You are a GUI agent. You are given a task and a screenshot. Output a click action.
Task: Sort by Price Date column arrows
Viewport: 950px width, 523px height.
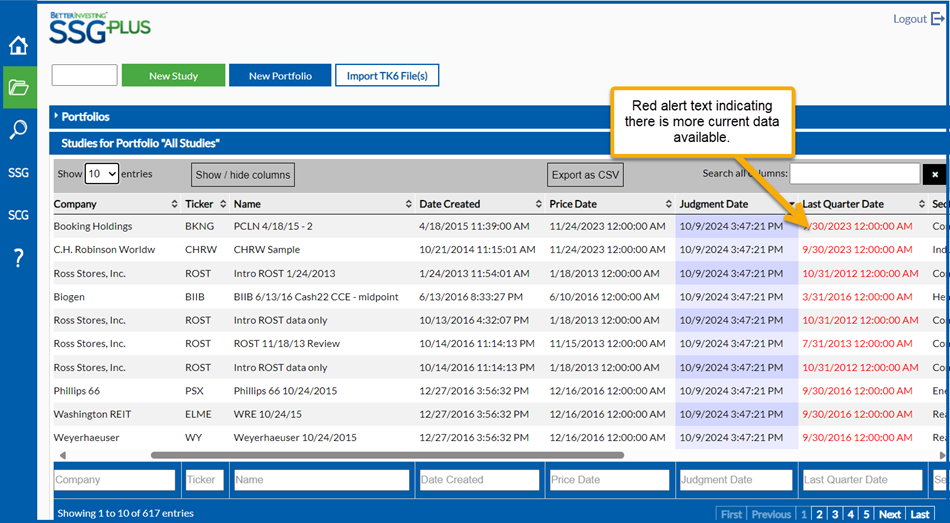click(669, 204)
